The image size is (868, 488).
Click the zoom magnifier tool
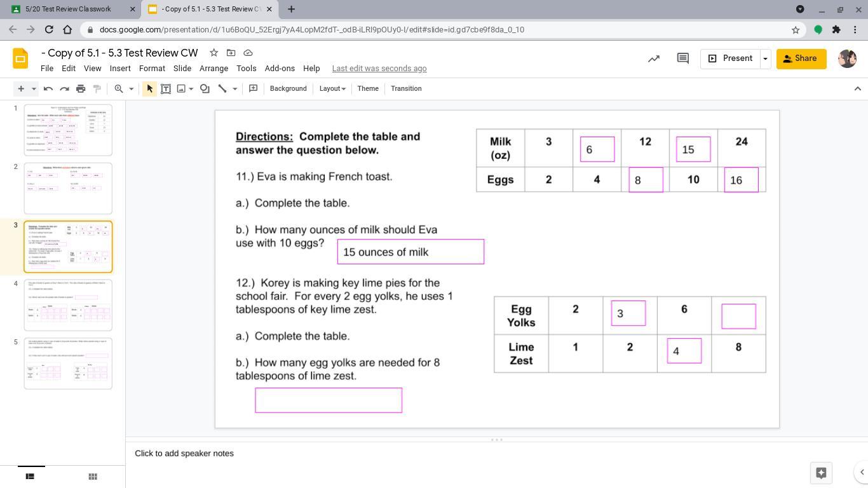(x=119, y=89)
